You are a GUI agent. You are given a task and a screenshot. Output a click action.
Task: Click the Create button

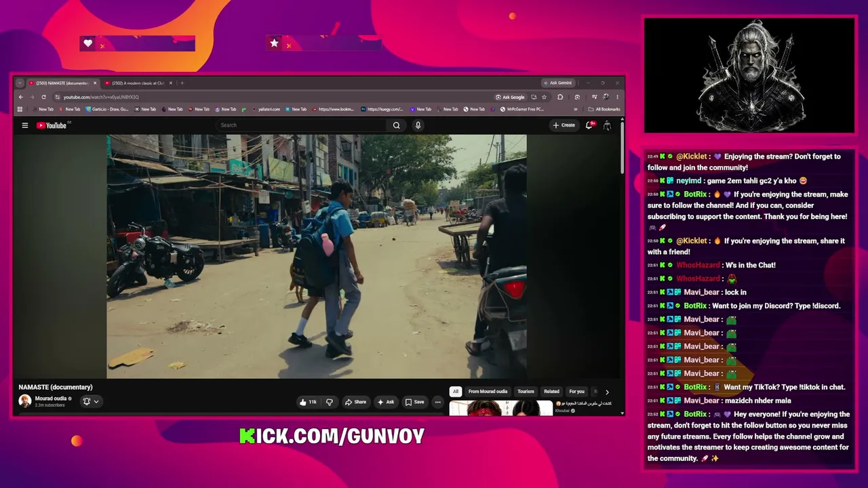(564, 125)
